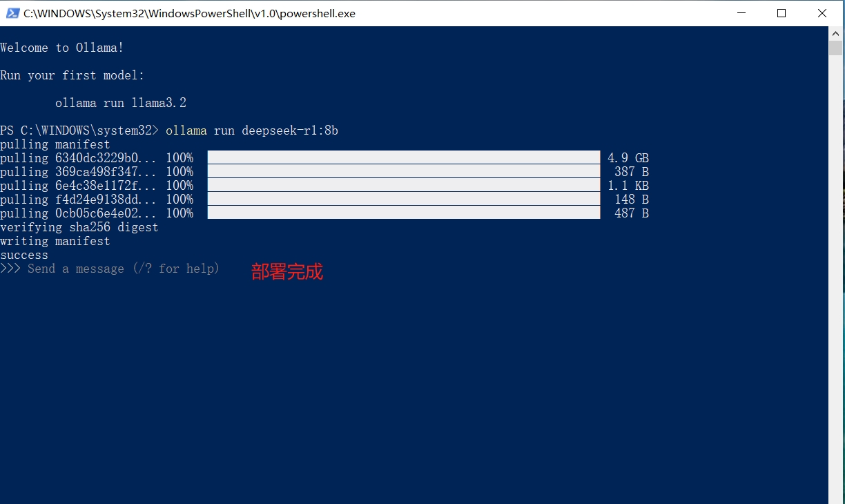Click the 'ollama run deepseek-r1:8b' command
Image resolution: width=845 pixels, height=504 pixels.
(252, 130)
